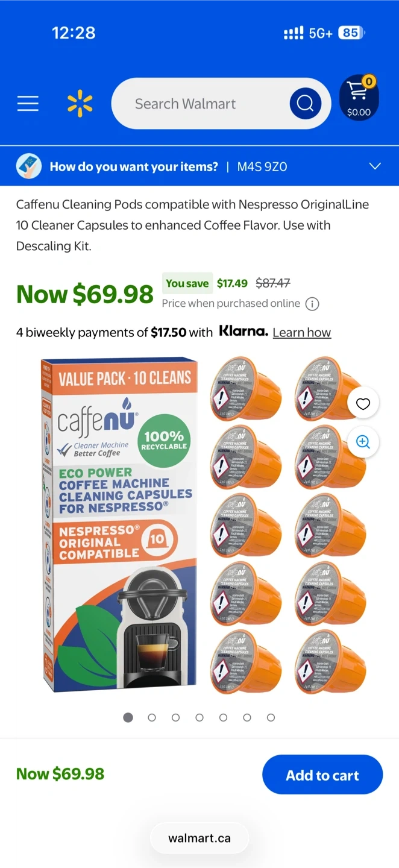Tap the Walmart spark logo
The height and width of the screenshot is (868, 399).
pyautogui.click(x=80, y=104)
